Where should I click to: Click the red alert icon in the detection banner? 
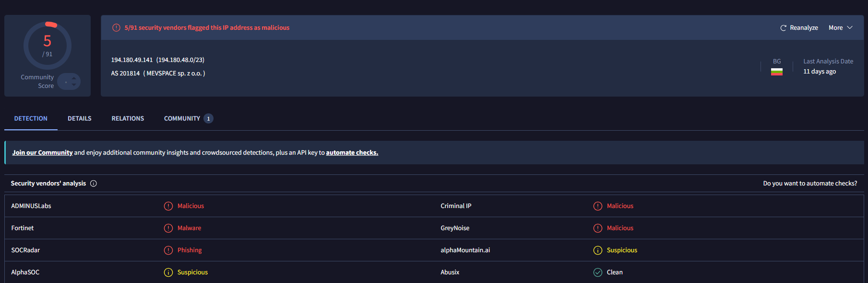pos(116,28)
